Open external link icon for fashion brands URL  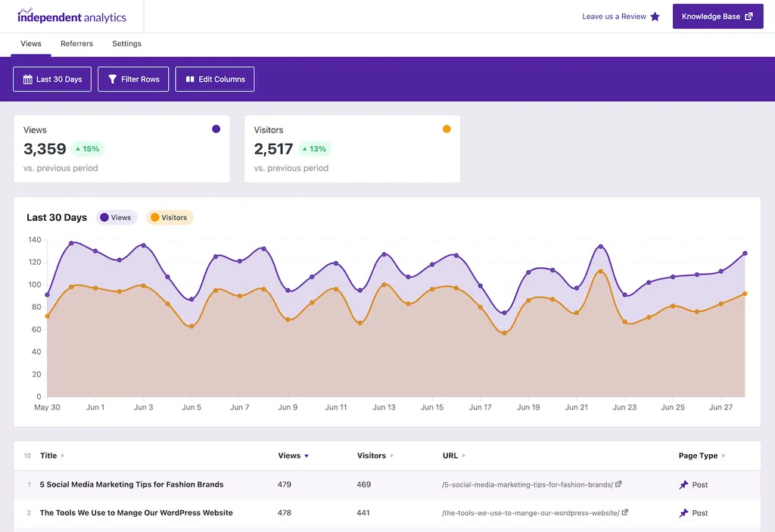pyautogui.click(x=618, y=484)
